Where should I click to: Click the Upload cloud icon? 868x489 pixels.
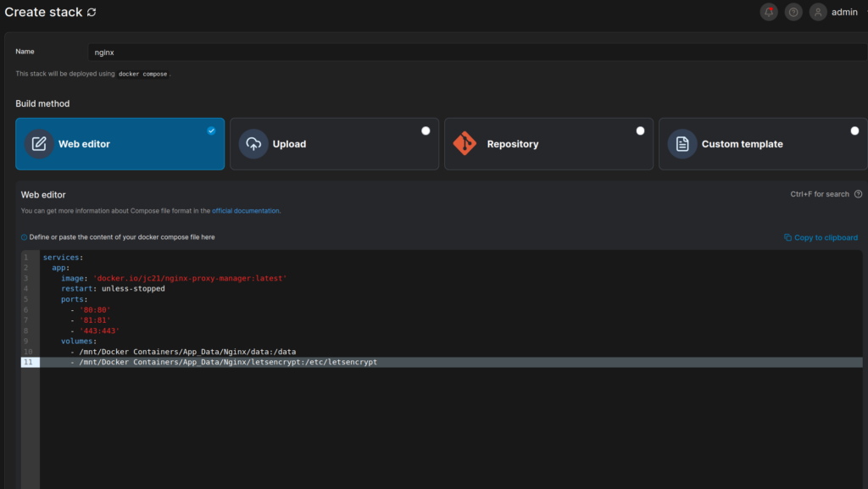point(253,144)
